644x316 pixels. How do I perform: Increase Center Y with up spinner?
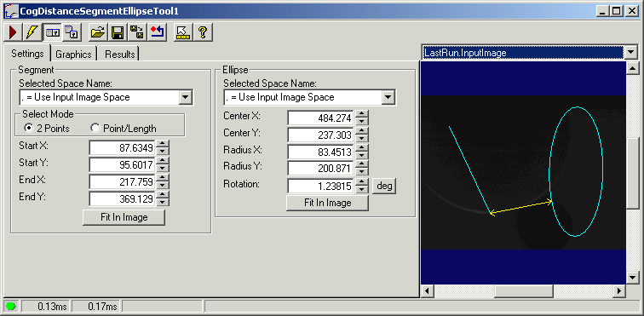(361, 131)
